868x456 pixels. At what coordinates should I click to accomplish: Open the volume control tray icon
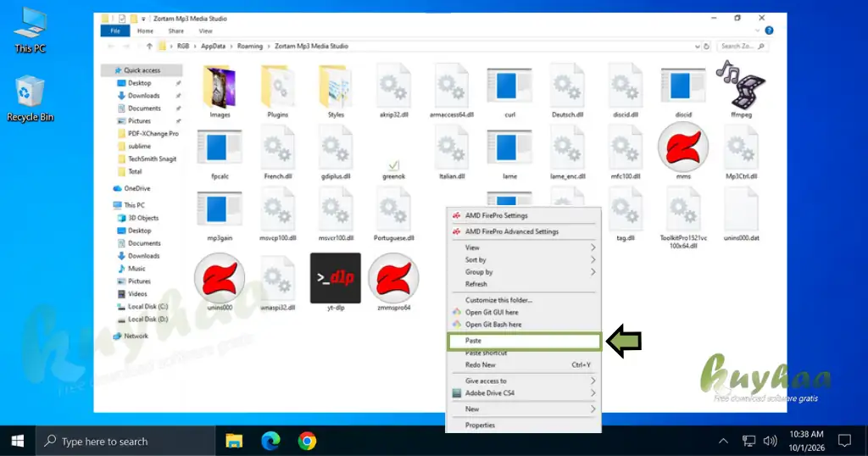point(770,441)
